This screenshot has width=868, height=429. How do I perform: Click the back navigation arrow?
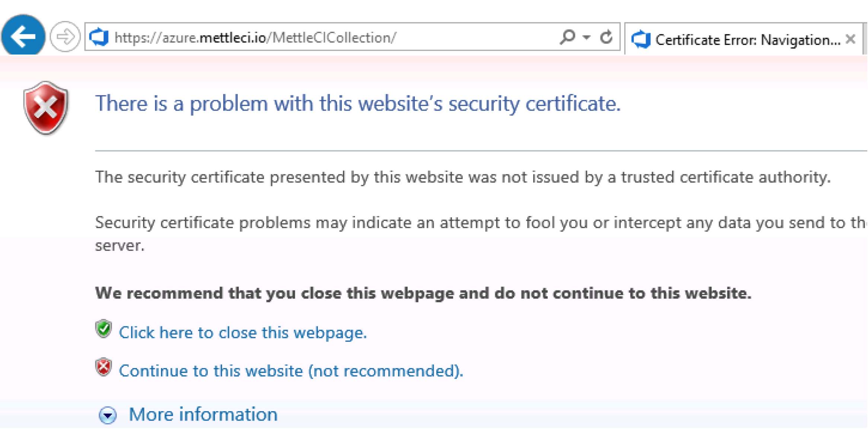[x=22, y=36]
